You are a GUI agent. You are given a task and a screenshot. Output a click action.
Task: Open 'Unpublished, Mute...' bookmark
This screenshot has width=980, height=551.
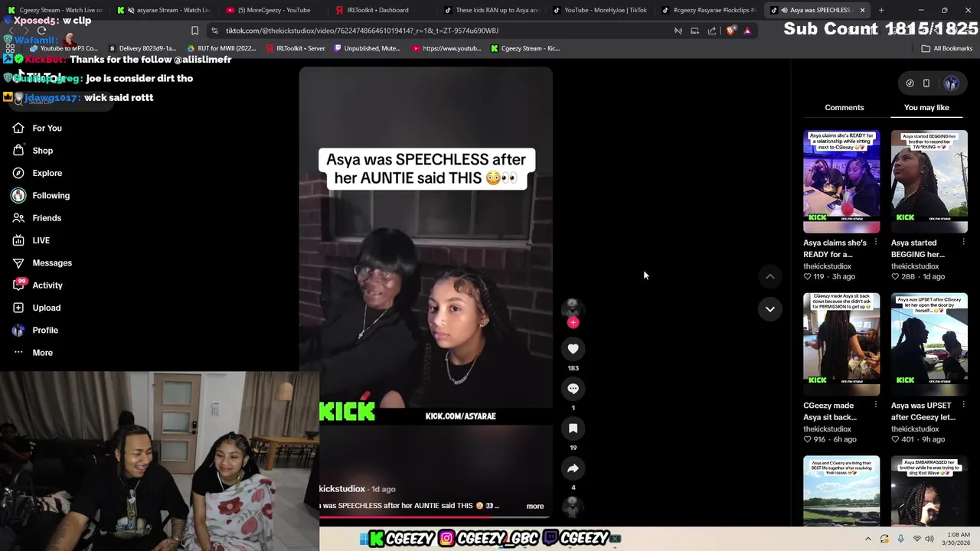click(x=366, y=48)
